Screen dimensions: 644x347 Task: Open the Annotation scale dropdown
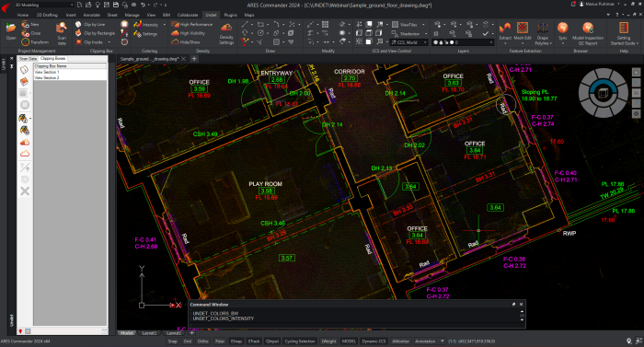point(430,341)
